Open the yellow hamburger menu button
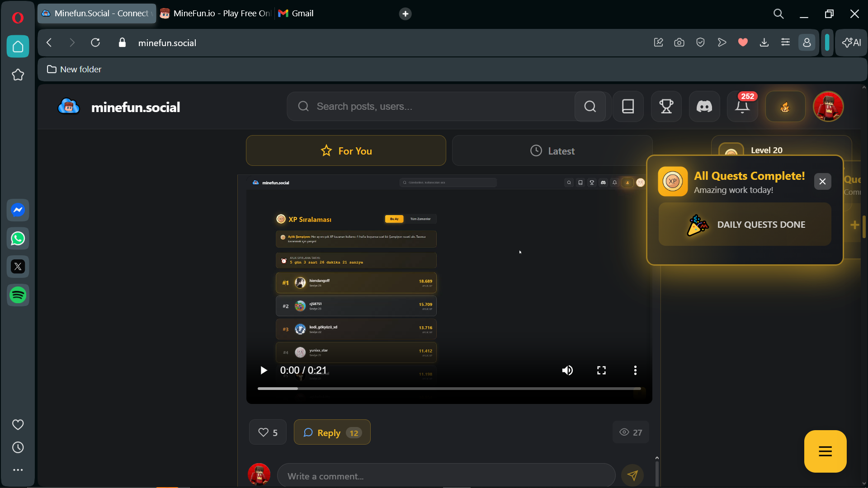 (825, 451)
